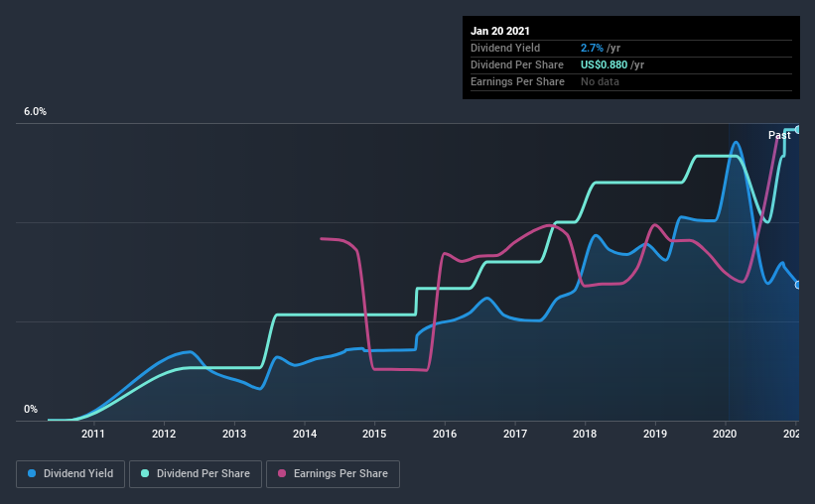Viewport: 815px width, 504px height.
Task: Click the blue Dividend Yield legend dot
Action: click(x=32, y=473)
